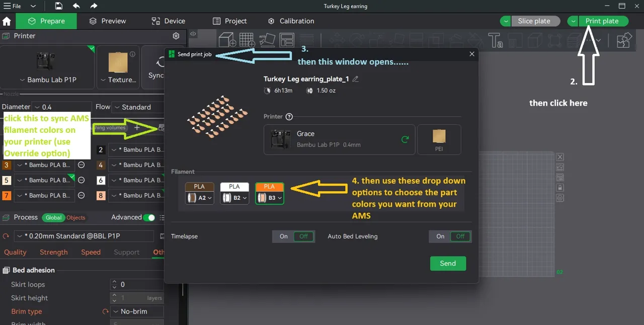Open more options for filament 5

[x=81, y=180]
